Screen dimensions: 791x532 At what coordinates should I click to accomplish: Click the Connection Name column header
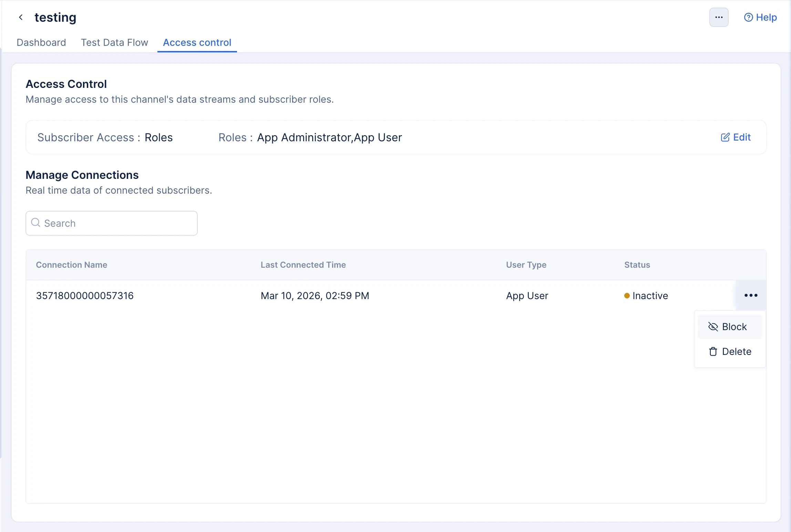[72, 265]
